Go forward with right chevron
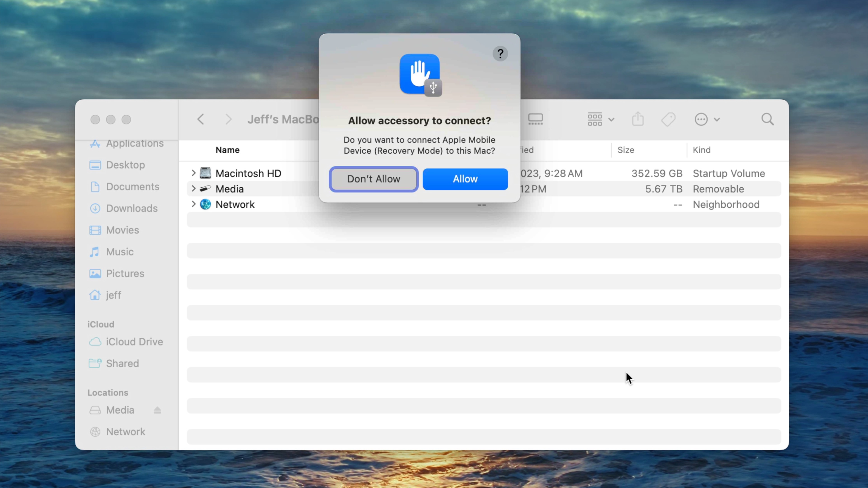868x488 pixels. point(229,119)
